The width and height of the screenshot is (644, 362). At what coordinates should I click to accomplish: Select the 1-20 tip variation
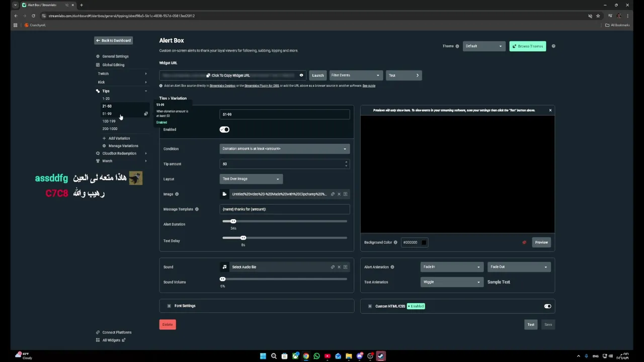pos(106,99)
